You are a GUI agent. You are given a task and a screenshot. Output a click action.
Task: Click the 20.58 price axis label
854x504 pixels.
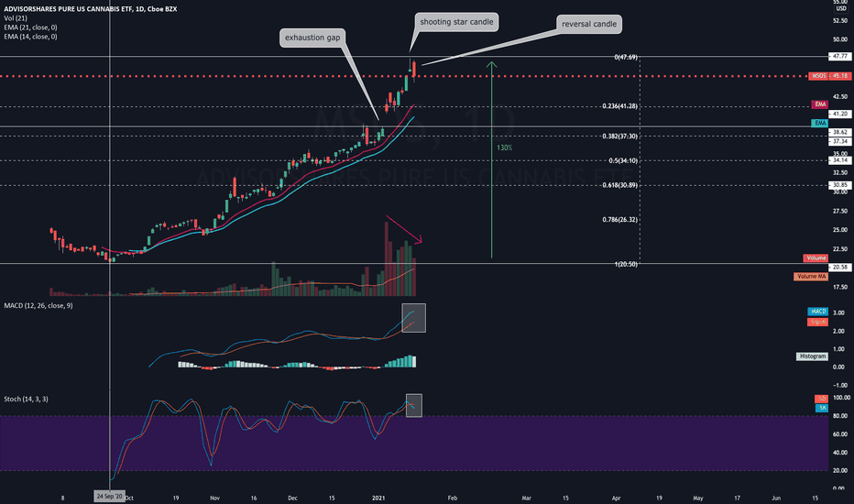[840, 267]
